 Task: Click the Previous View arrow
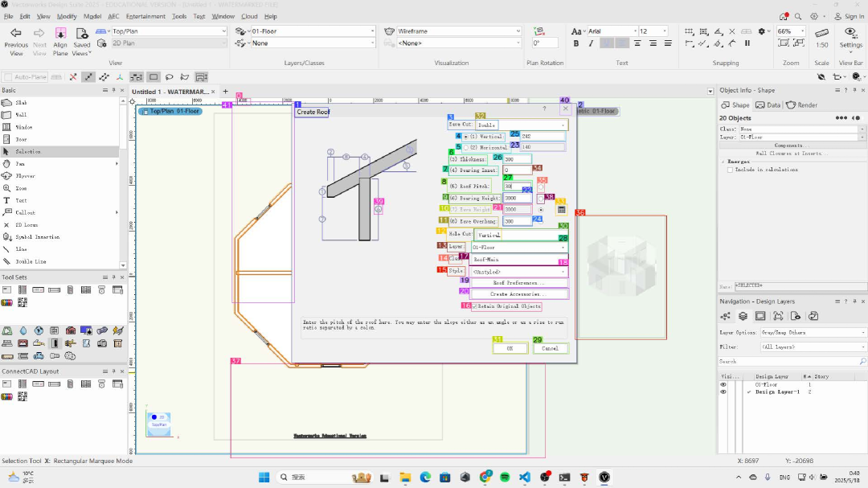click(16, 34)
